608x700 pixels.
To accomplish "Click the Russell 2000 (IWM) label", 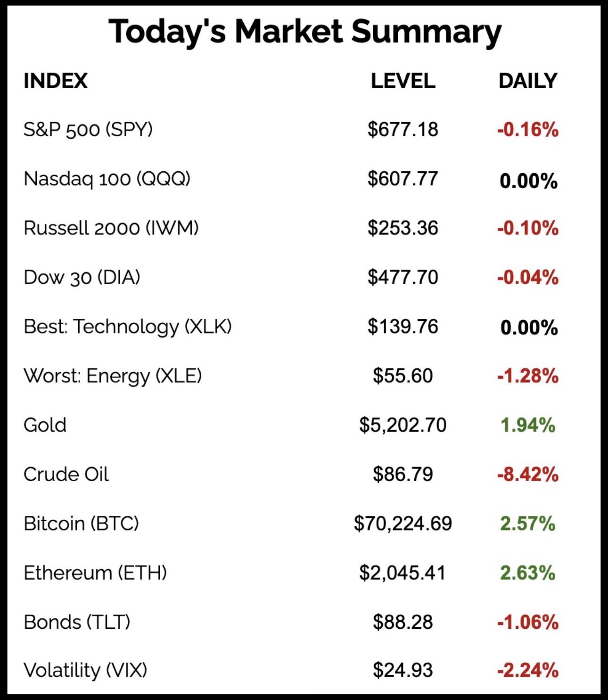I will (x=111, y=228).
